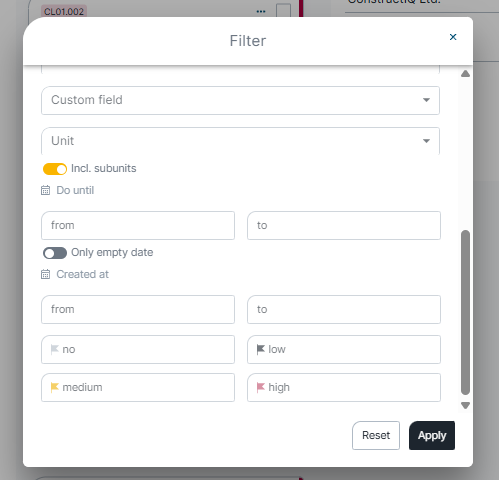This screenshot has height=480, width=499.
Task: Click the Created at 'to' date field
Action: [344, 309]
